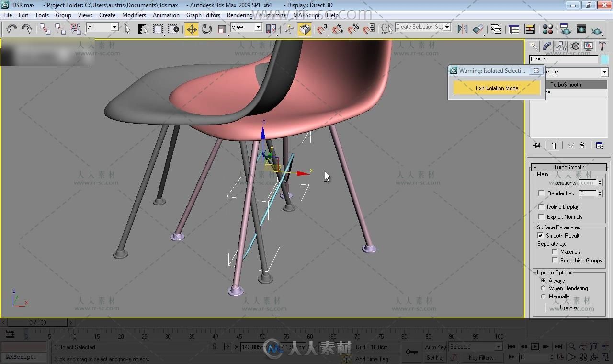
Task: Click the Align tool icon
Action: click(x=478, y=29)
